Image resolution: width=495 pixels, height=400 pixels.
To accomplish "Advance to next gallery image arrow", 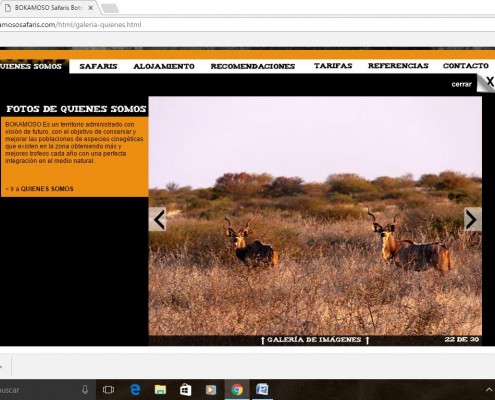I will pos(473,219).
